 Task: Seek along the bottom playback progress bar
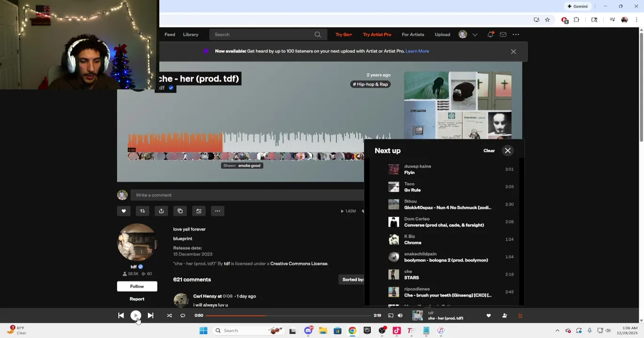(287, 315)
